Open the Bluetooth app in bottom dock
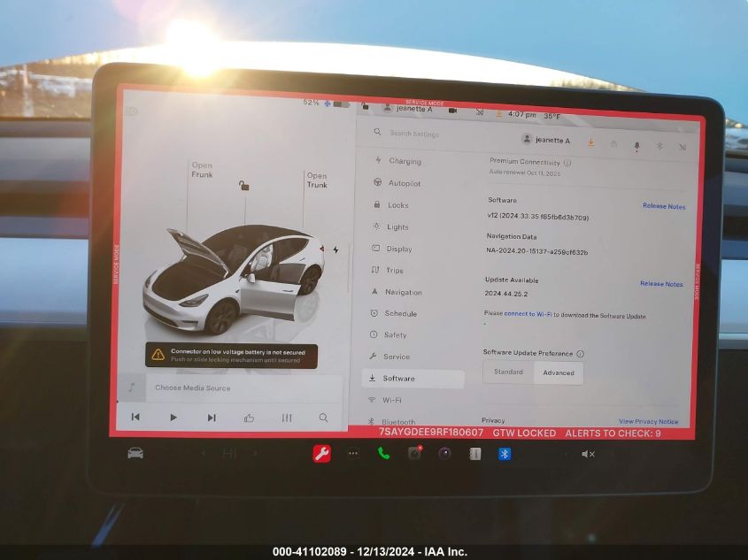Image resolution: width=748 pixels, height=560 pixels. click(505, 454)
